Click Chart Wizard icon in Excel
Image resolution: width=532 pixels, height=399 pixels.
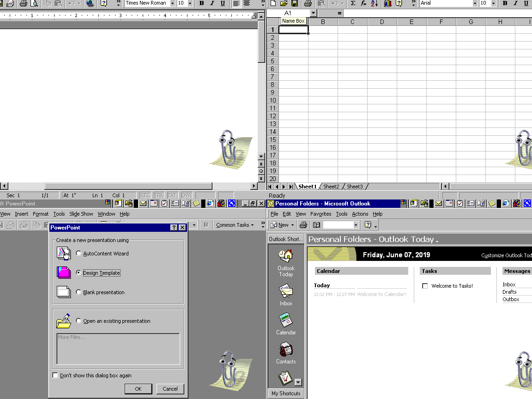point(388,3)
